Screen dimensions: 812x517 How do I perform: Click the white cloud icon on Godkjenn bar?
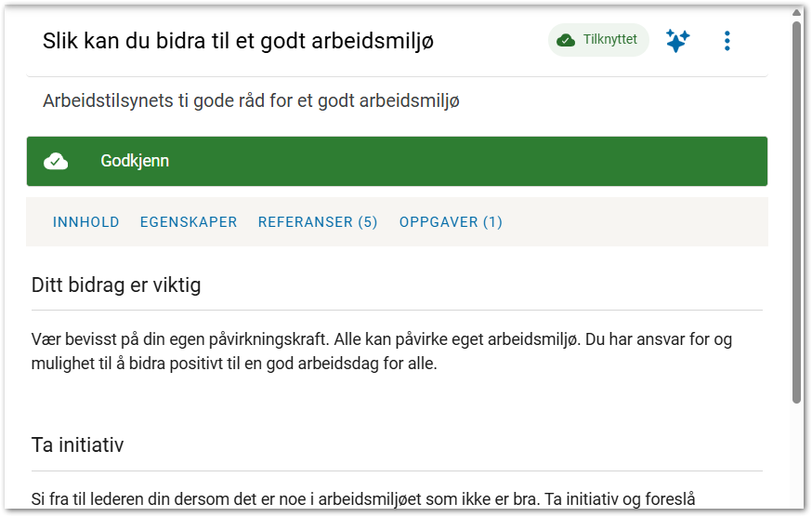coord(57,161)
